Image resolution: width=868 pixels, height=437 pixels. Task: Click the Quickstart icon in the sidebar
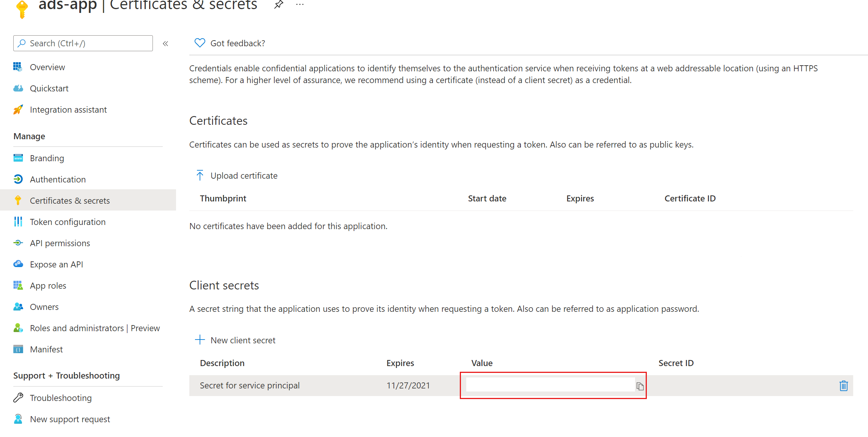pos(18,88)
